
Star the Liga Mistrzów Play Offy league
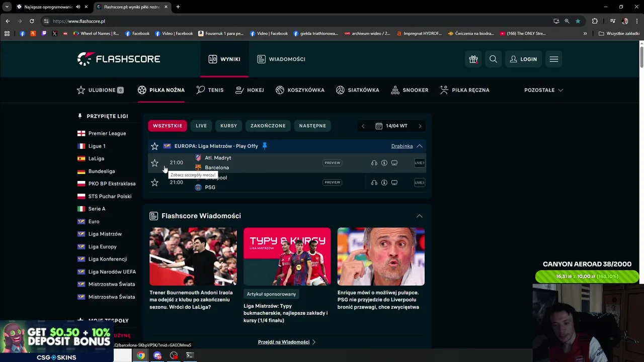(x=154, y=146)
